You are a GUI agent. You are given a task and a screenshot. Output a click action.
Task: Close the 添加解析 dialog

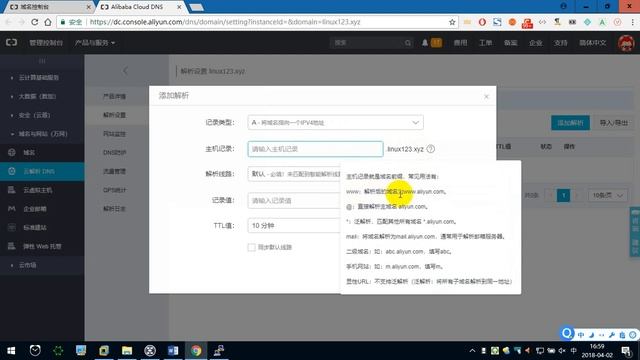coord(486,96)
